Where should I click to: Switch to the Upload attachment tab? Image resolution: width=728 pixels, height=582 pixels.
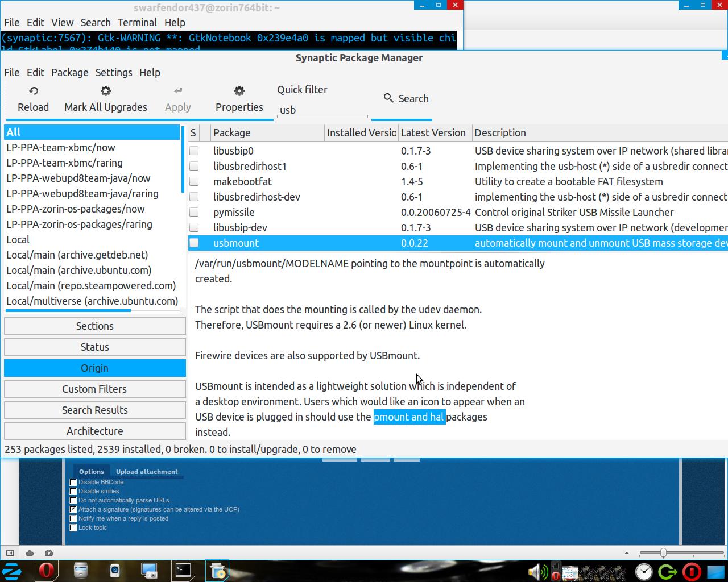[x=147, y=472]
